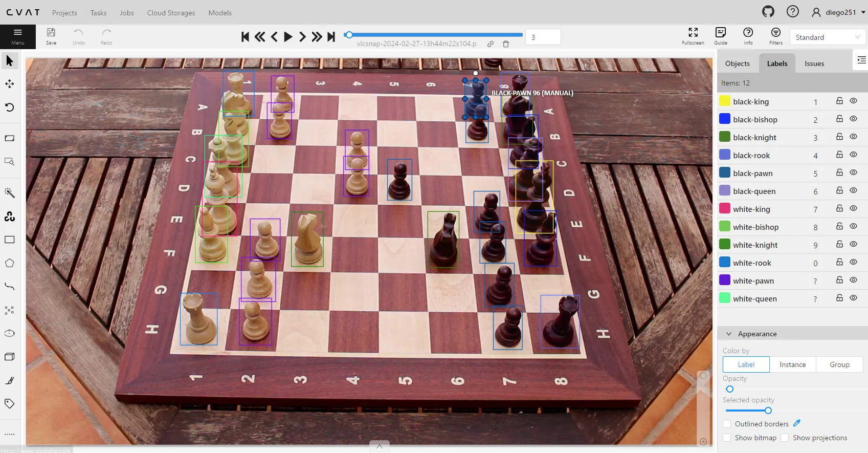
Task: Select the Setup tag tool
Action: point(10,403)
